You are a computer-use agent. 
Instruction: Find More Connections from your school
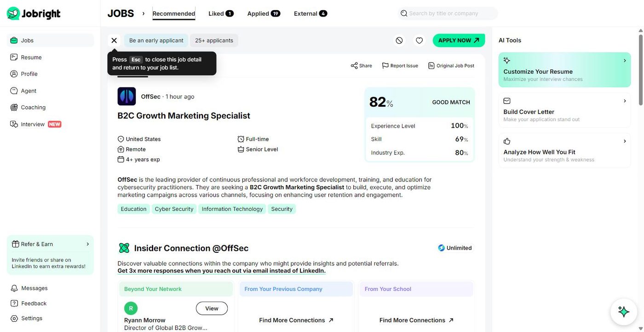[416, 320]
